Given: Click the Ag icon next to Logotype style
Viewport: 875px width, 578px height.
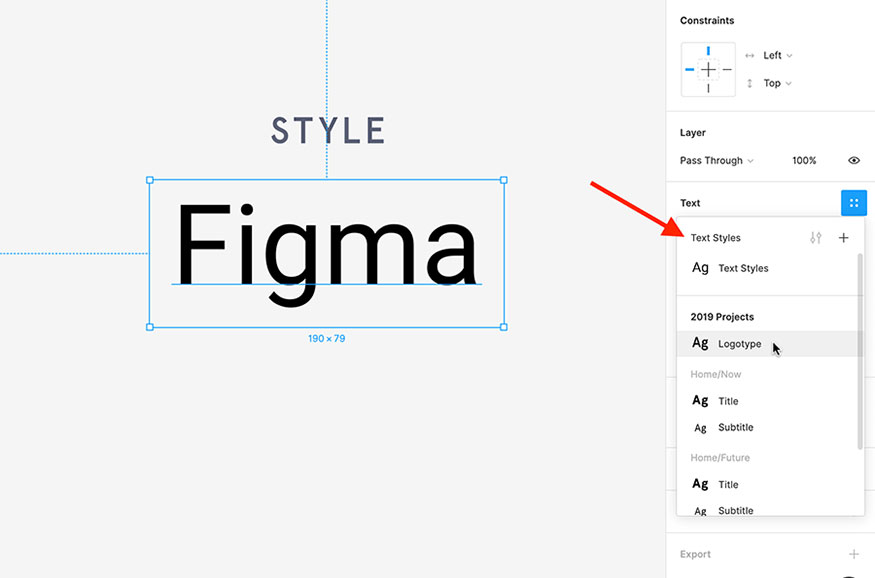Looking at the screenshot, I should 700,343.
